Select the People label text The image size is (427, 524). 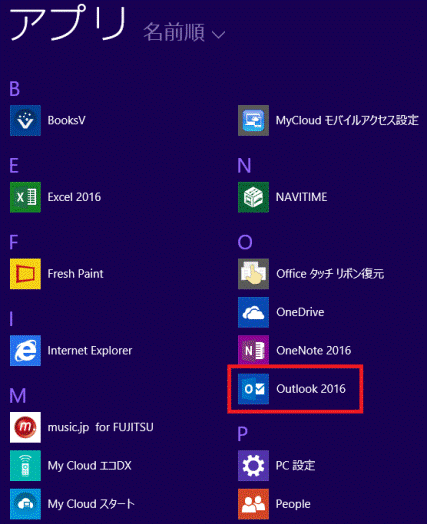point(293,504)
